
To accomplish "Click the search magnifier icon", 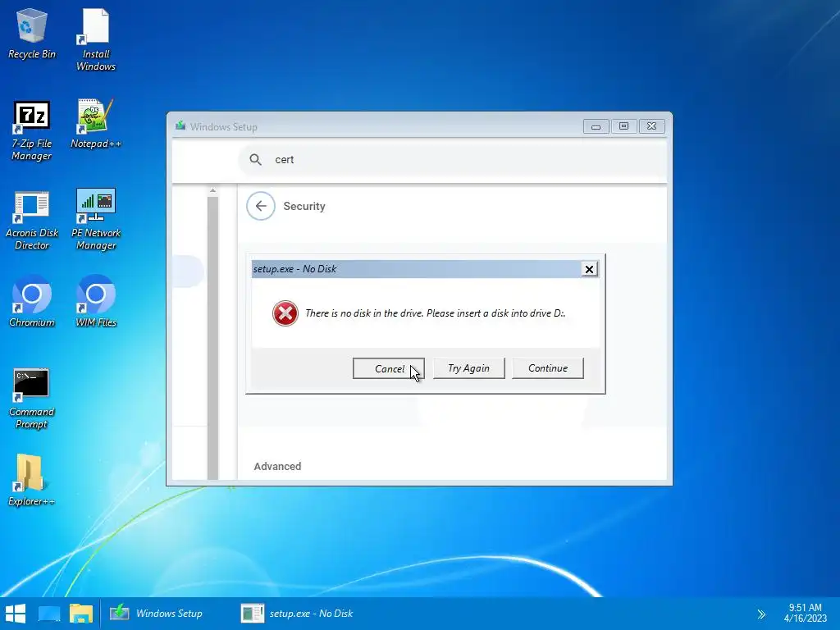I will pyautogui.click(x=256, y=160).
